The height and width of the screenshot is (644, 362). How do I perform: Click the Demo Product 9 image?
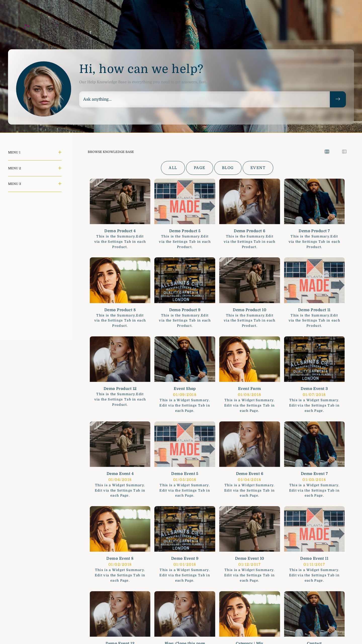click(x=185, y=280)
